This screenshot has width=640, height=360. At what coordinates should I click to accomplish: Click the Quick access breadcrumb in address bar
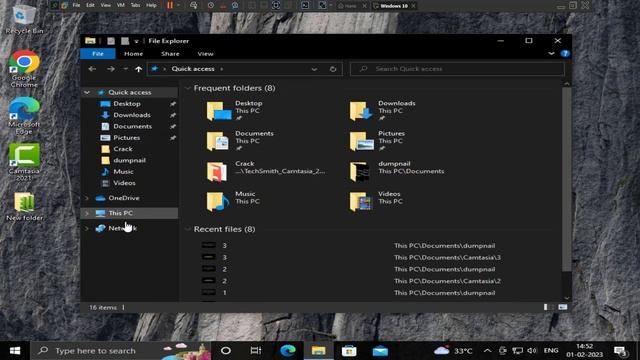(193, 69)
